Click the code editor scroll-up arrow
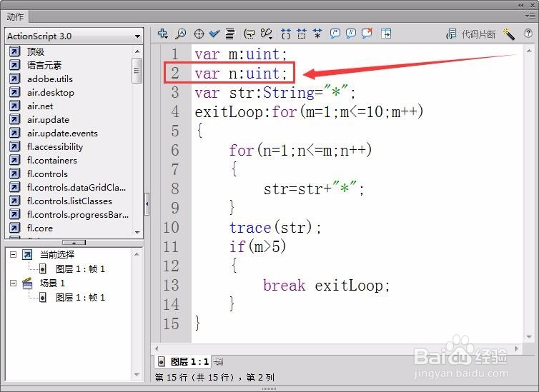The width and height of the screenshot is (539, 392). point(529,51)
